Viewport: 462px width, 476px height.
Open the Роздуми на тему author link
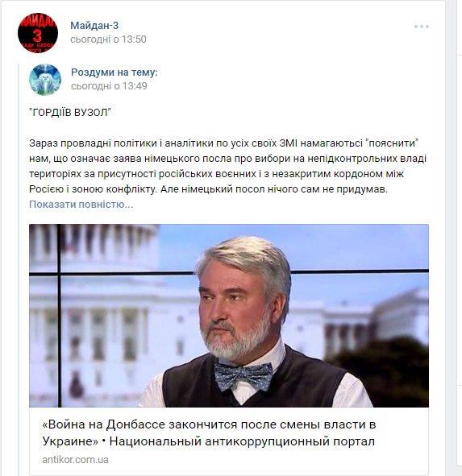click(x=114, y=72)
